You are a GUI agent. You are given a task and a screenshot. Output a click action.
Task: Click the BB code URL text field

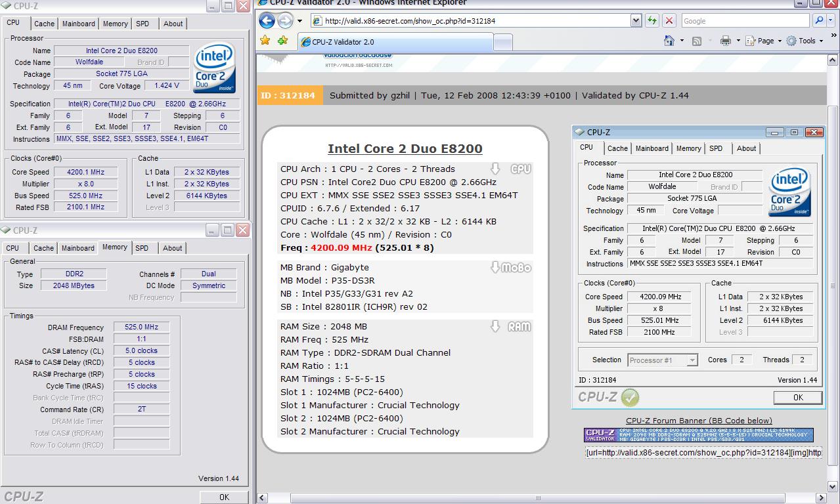coord(703,453)
